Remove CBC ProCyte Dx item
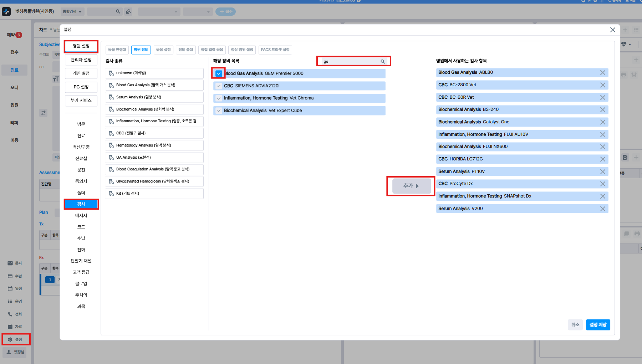The image size is (642, 364). [x=603, y=184]
